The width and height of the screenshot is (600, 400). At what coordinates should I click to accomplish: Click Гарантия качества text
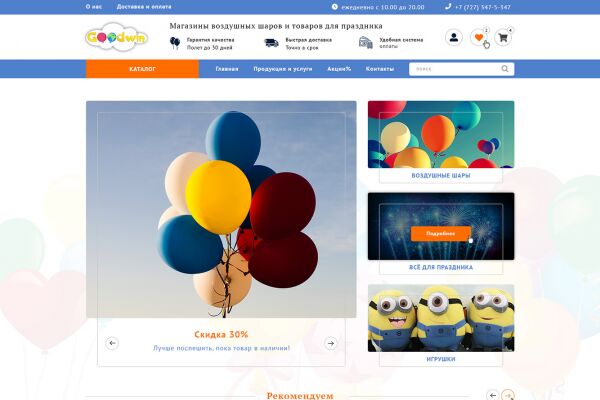pos(210,40)
